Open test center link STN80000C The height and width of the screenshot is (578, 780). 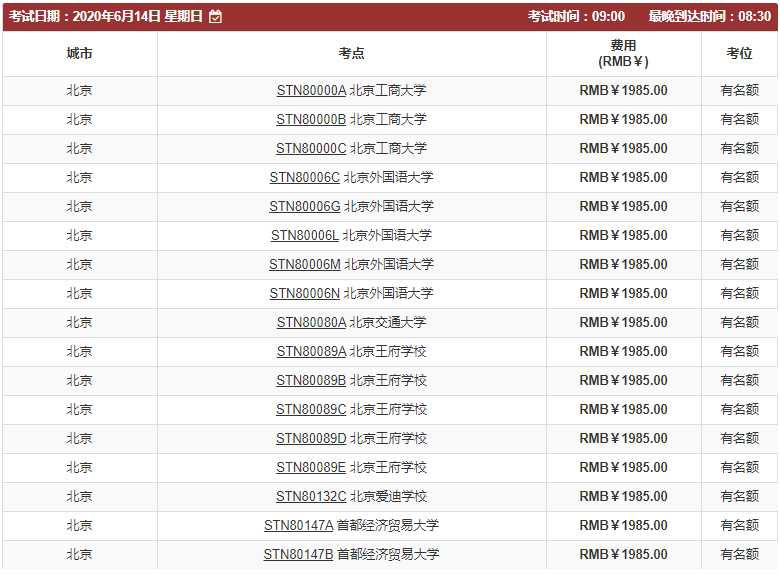click(311, 149)
